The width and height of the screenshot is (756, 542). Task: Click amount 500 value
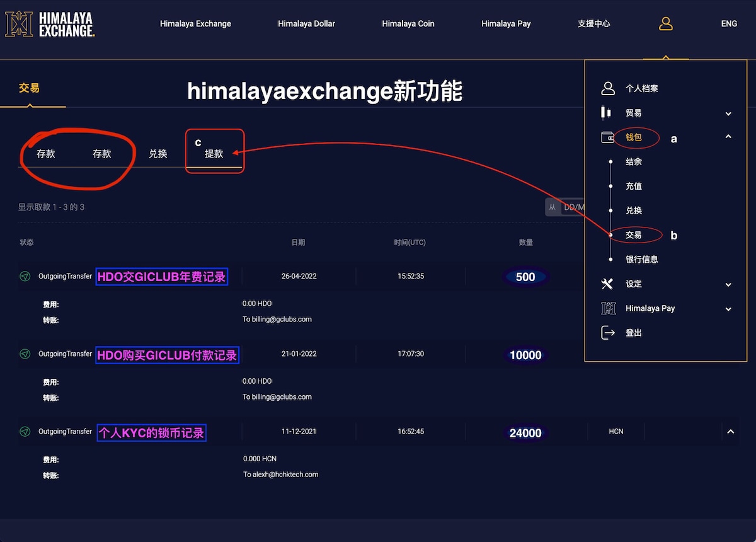point(525,277)
